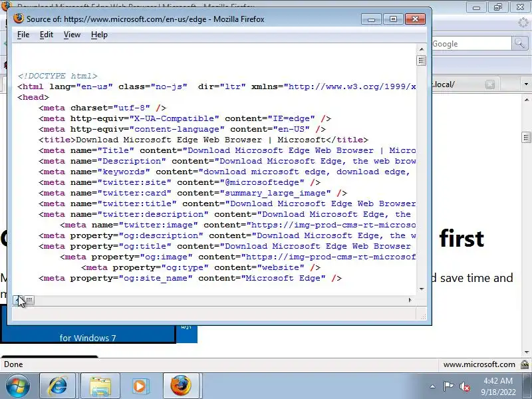Screen dimensions: 532x399
Task: Open the Windows Start menu
Action: pos(18,386)
